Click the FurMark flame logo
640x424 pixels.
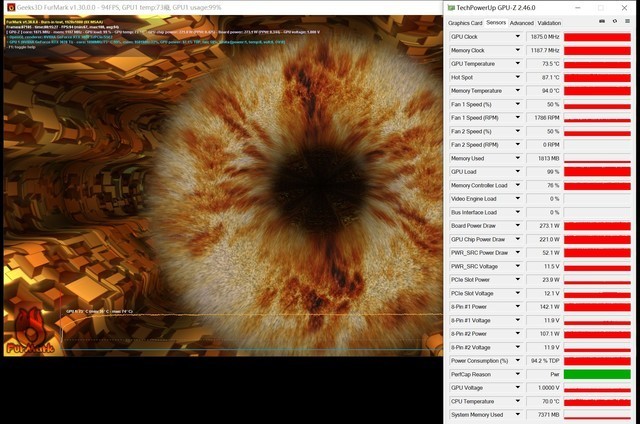(x=29, y=331)
